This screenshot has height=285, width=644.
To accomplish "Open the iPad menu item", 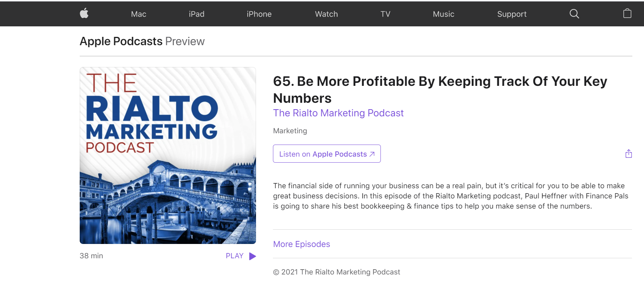I will [x=197, y=14].
